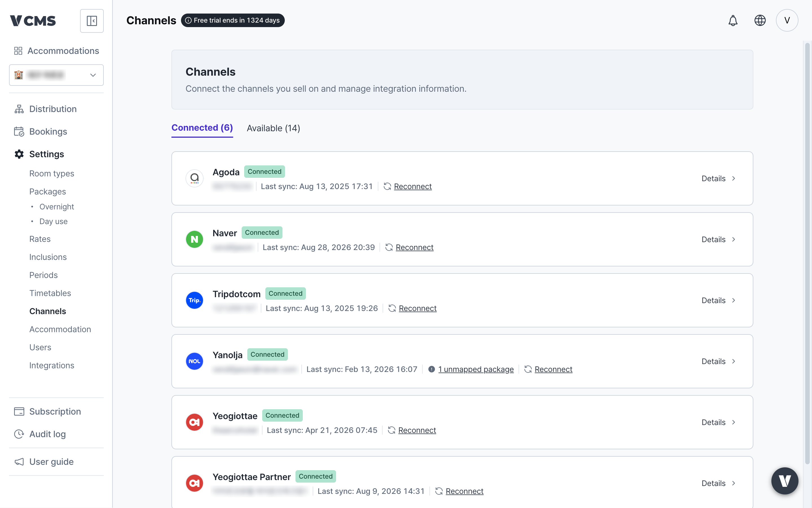The image size is (812, 508).
Task: Click the Yeogiottae channel logo
Action: point(195,422)
